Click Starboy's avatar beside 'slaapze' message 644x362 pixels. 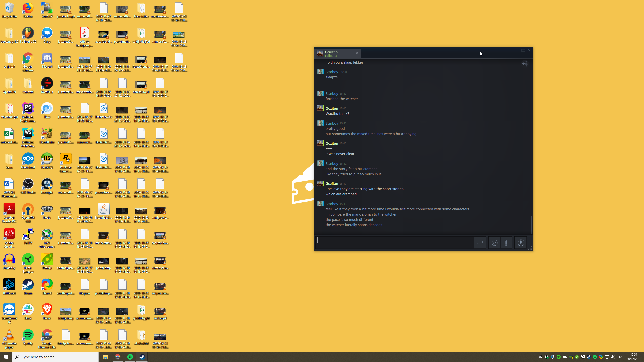point(320,72)
